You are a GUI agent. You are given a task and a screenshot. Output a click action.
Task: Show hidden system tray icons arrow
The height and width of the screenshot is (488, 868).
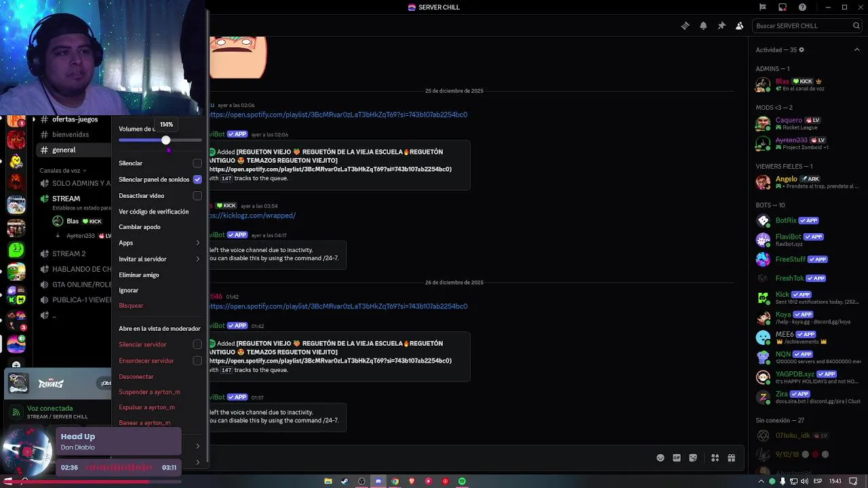coord(761,481)
